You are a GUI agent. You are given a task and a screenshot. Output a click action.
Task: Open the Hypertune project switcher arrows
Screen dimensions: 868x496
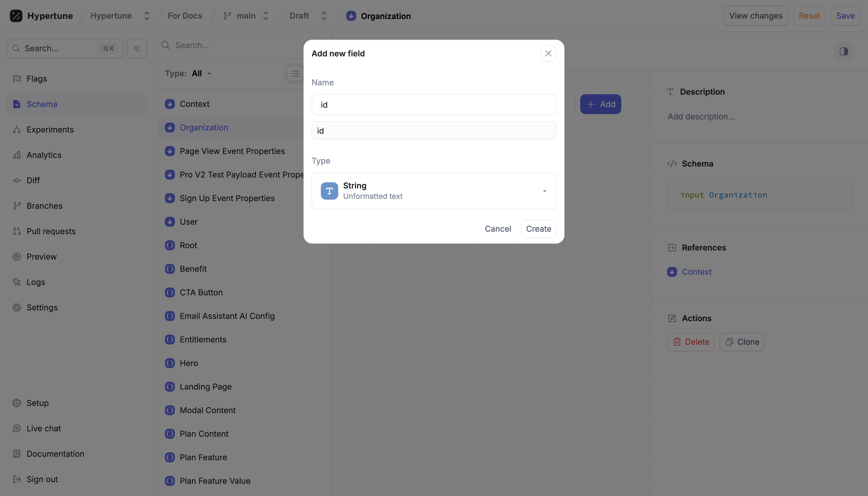click(x=147, y=16)
